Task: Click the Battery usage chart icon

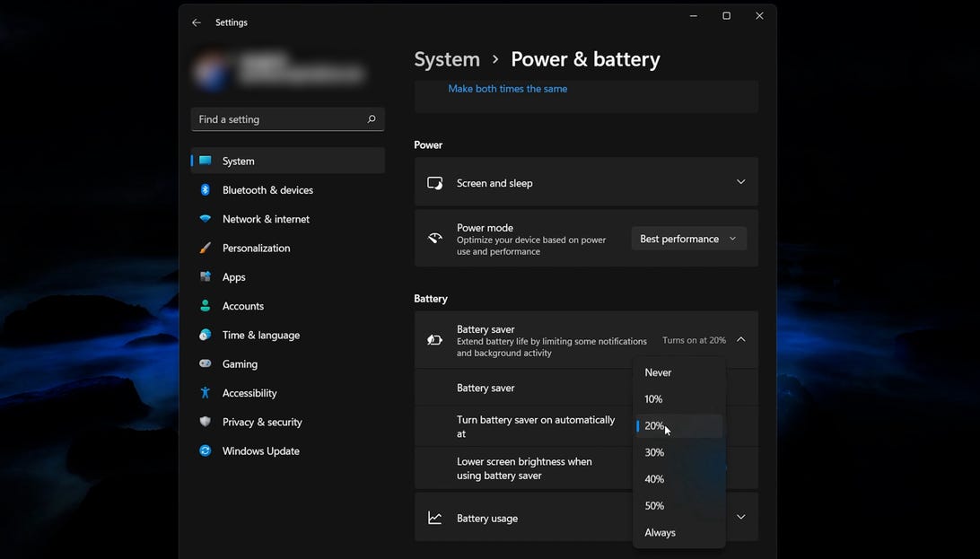Action: (x=435, y=518)
